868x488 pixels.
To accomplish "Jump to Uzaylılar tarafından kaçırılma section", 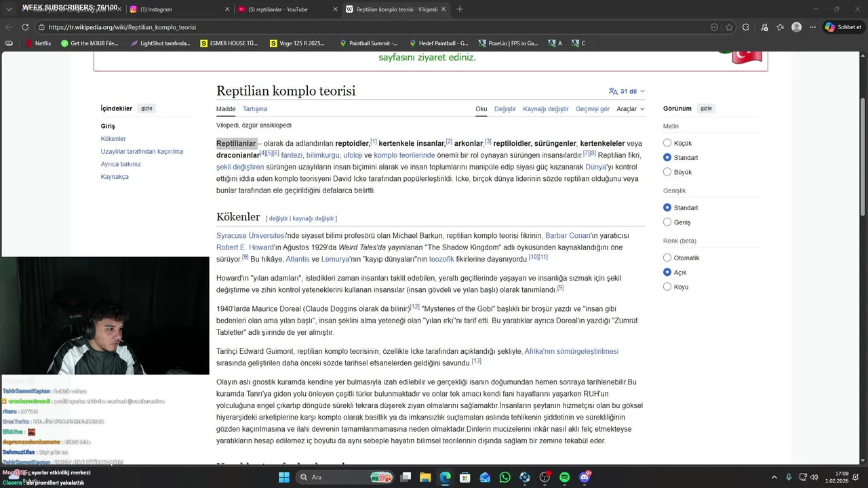I will tap(142, 151).
